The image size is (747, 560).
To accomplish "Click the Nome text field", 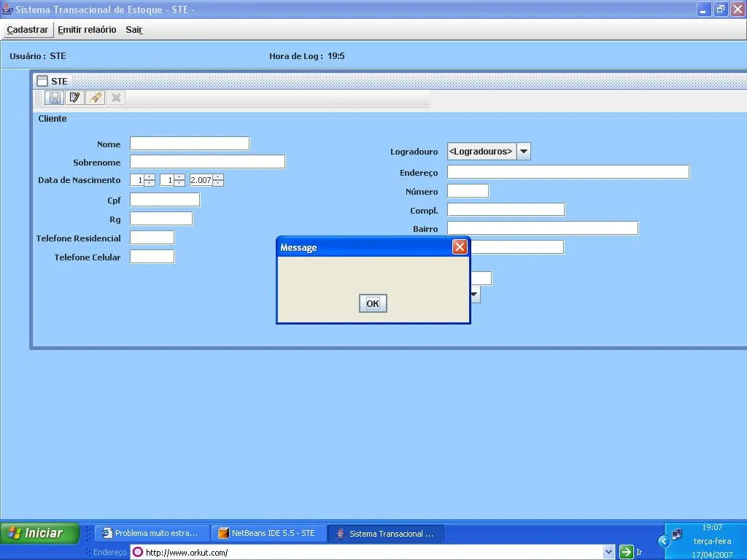I will pyautogui.click(x=190, y=144).
